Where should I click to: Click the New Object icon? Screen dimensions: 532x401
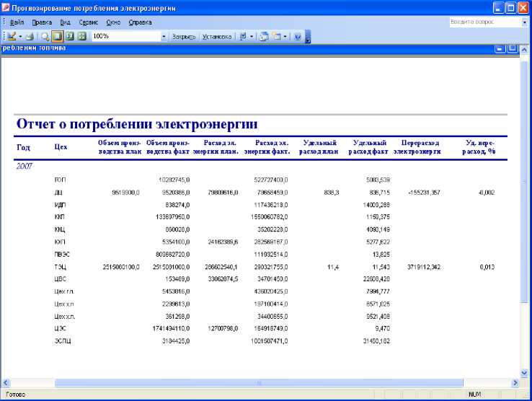(277, 36)
